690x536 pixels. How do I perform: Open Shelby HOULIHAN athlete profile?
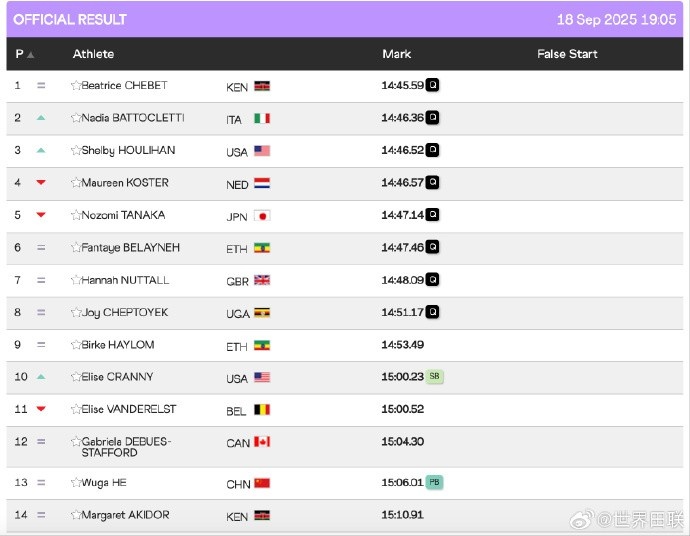[x=127, y=150]
